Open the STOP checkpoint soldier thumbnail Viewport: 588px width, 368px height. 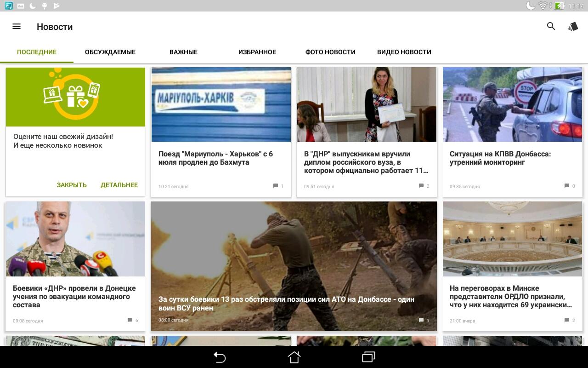point(512,104)
